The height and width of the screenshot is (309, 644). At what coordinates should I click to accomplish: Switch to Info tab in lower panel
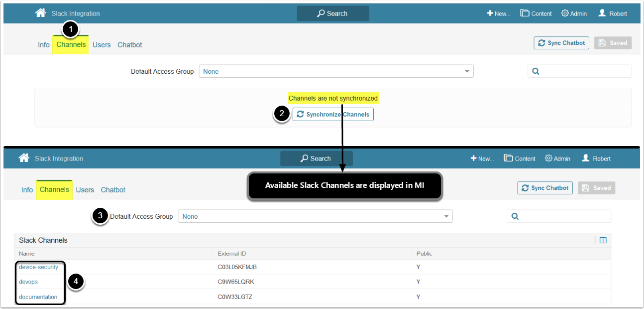click(x=27, y=190)
